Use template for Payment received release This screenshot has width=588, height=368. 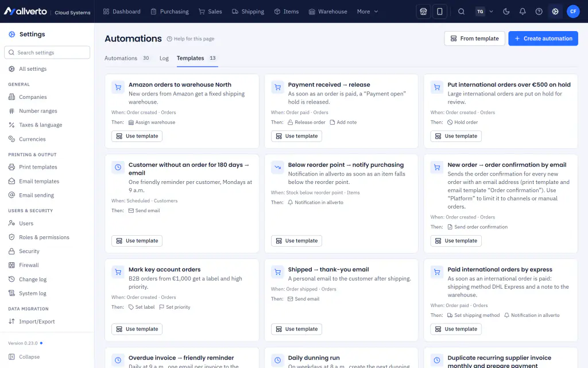pos(296,136)
